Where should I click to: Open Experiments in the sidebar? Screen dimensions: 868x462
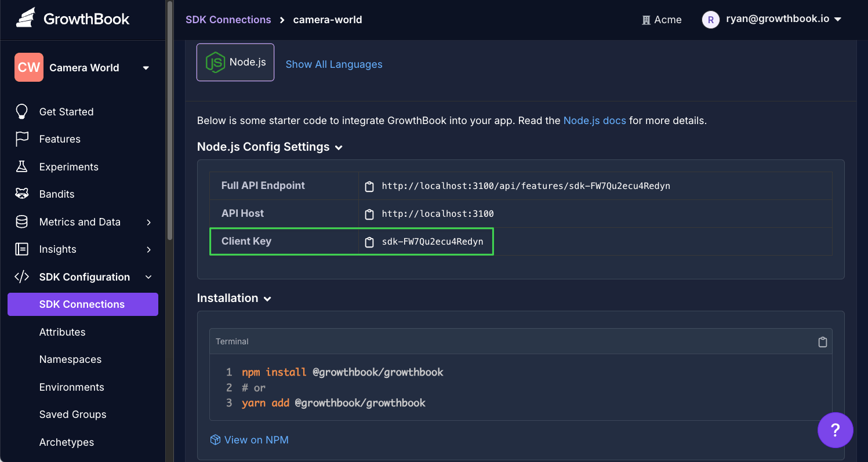click(x=68, y=167)
